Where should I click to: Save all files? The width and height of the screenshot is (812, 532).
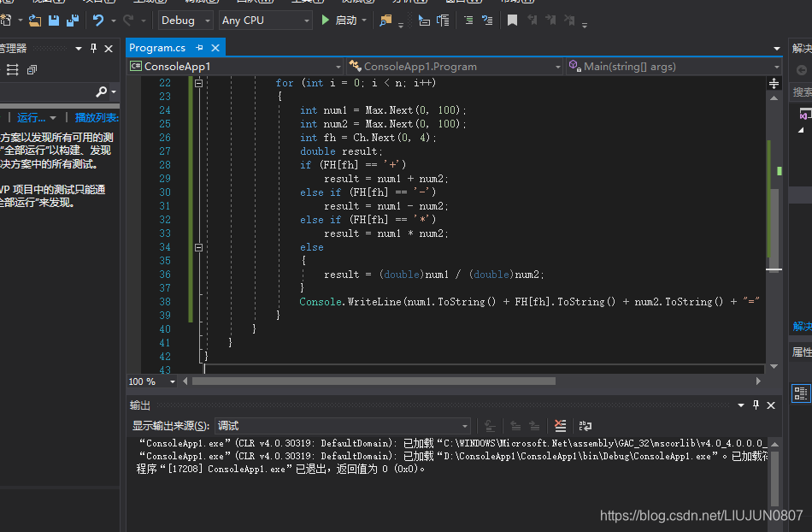(73, 21)
